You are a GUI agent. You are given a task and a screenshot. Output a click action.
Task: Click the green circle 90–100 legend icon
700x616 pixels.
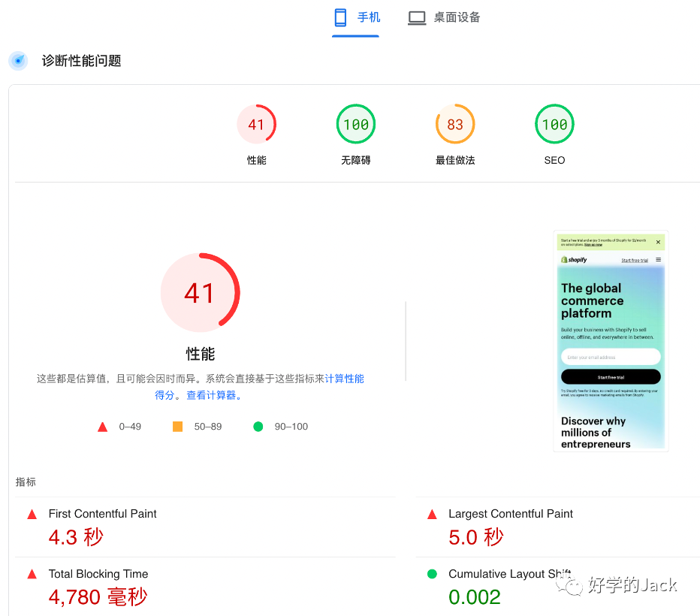(258, 427)
